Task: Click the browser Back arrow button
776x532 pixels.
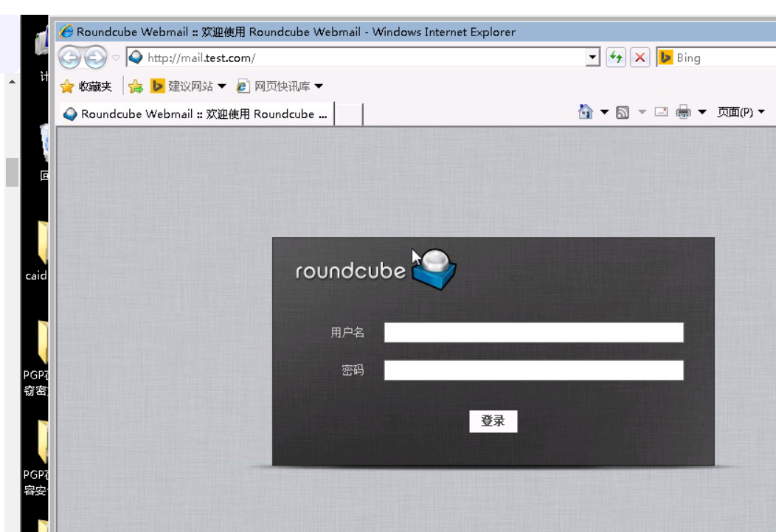Action: [70, 58]
